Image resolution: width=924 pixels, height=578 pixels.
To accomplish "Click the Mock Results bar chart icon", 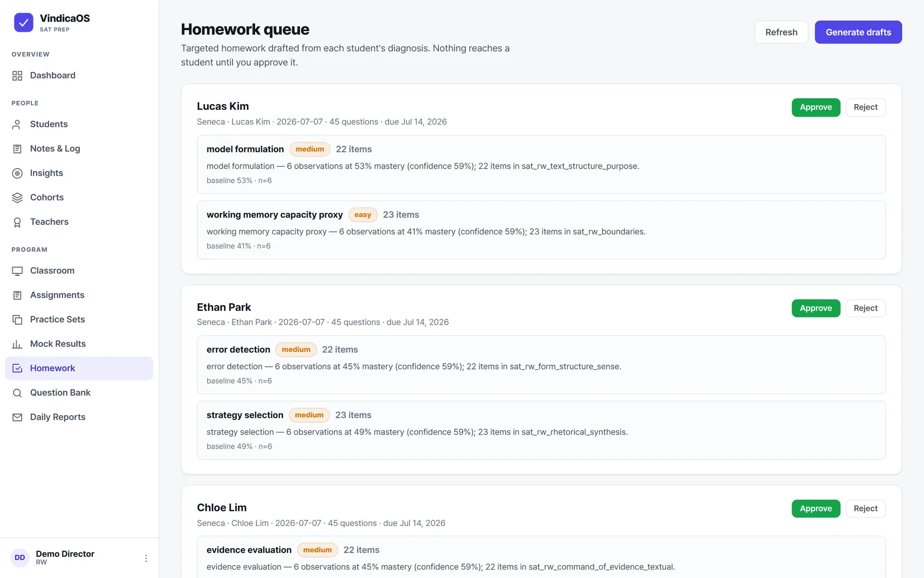I will point(17,344).
